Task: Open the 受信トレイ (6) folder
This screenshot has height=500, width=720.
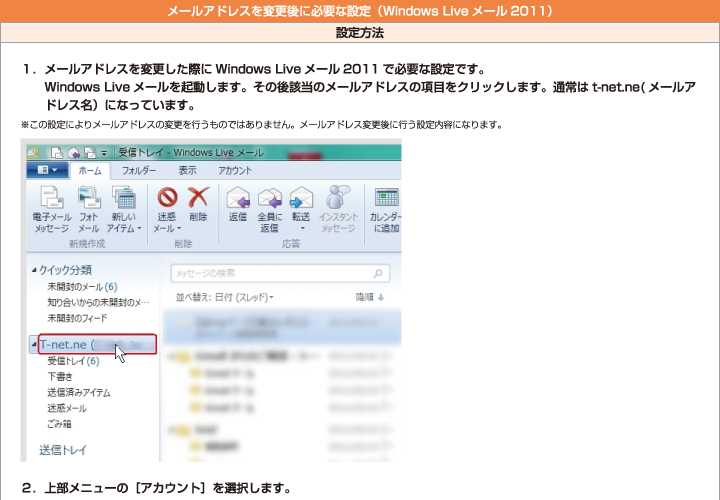Action: 73,361
